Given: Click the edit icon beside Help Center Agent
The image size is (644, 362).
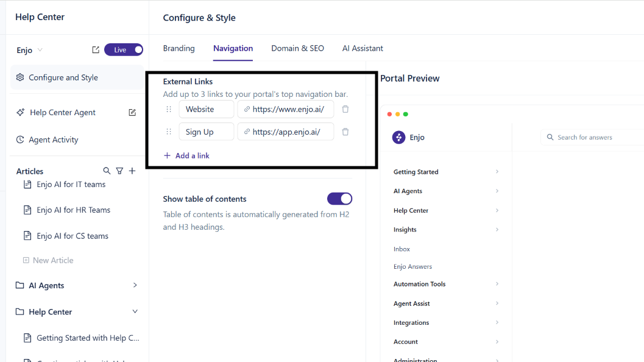Looking at the screenshot, I should pyautogui.click(x=132, y=113).
